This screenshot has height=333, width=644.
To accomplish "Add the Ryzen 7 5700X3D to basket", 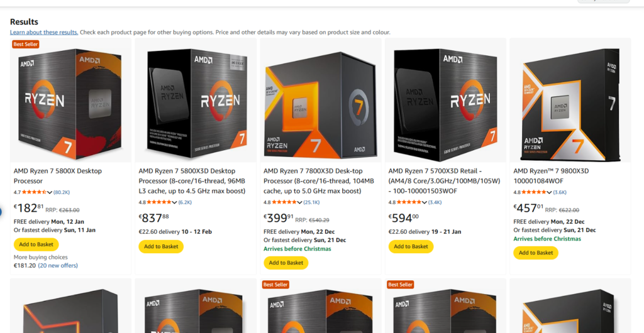I will 411,246.
